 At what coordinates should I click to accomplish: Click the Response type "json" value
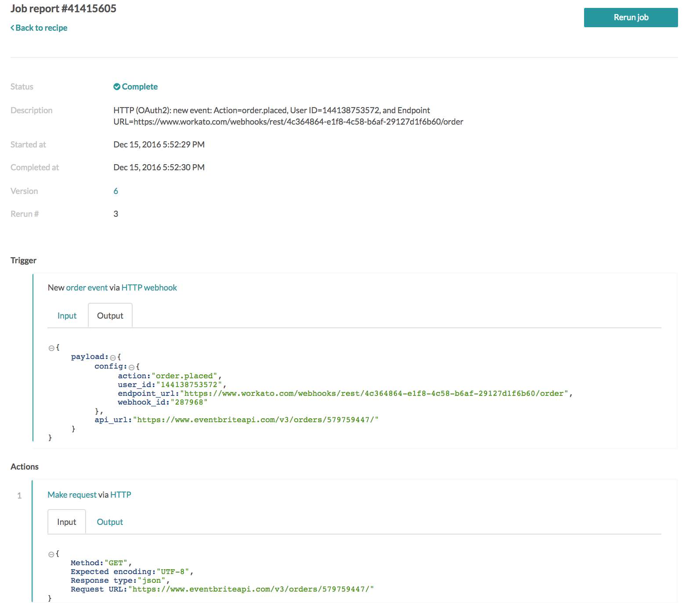(x=152, y=580)
